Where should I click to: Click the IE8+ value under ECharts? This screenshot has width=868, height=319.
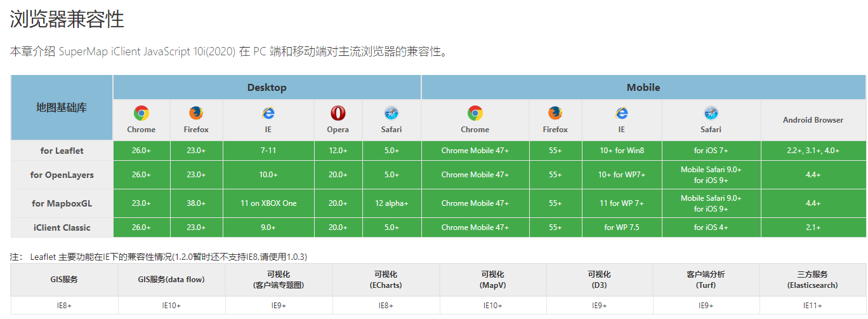(x=386, y=306)
